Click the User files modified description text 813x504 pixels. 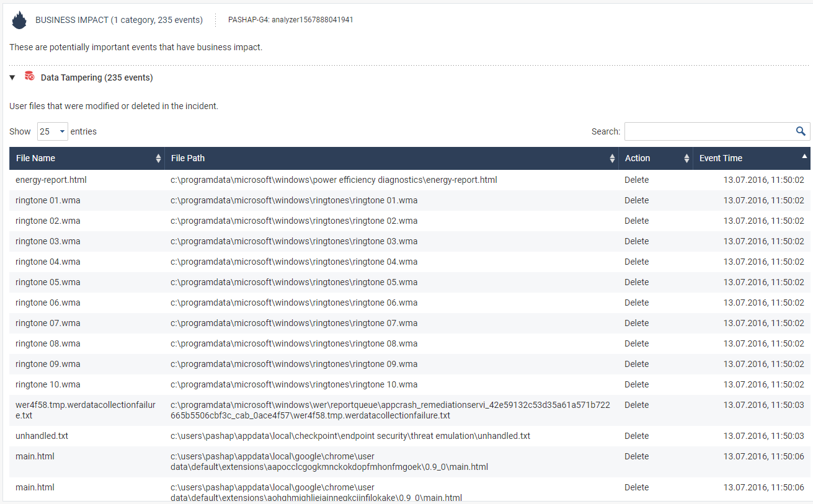point(113,106)
